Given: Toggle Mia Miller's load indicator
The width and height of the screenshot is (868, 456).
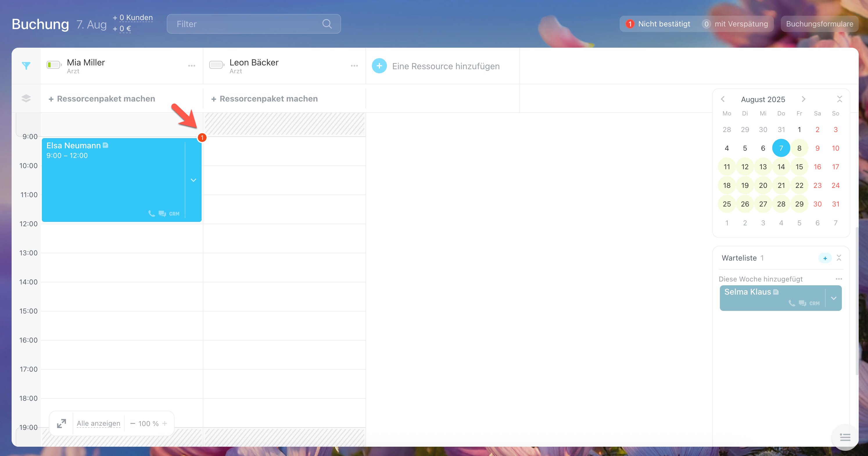Looking at the screenshot, I should 53,65.
